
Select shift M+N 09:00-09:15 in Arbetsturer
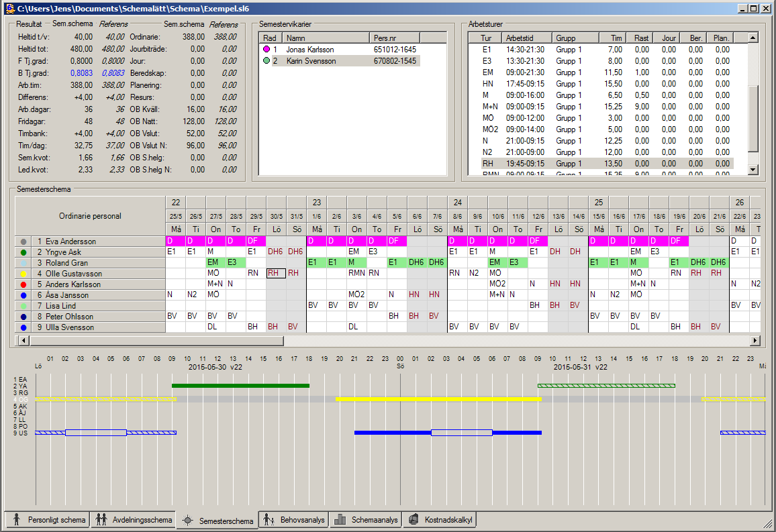[608, 106]
